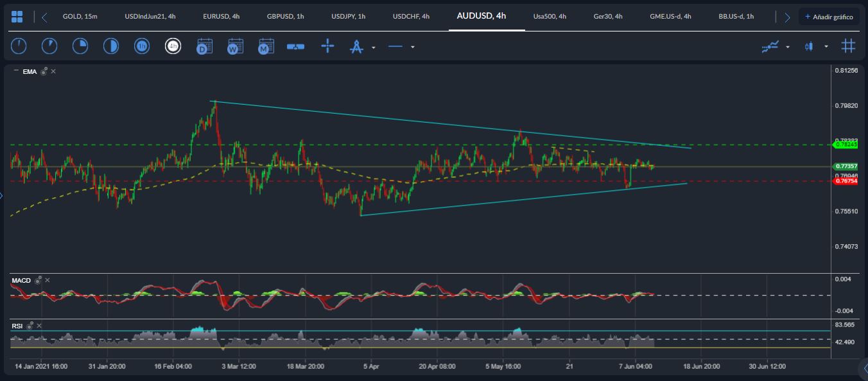The image size is (868, 381).
Task: Select the drawing compass tool
Action: point(356,46)
